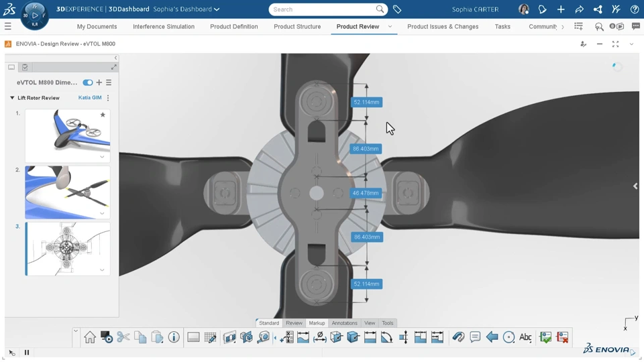Click the paperclip attachment icon in toolbar

[458, 337]
